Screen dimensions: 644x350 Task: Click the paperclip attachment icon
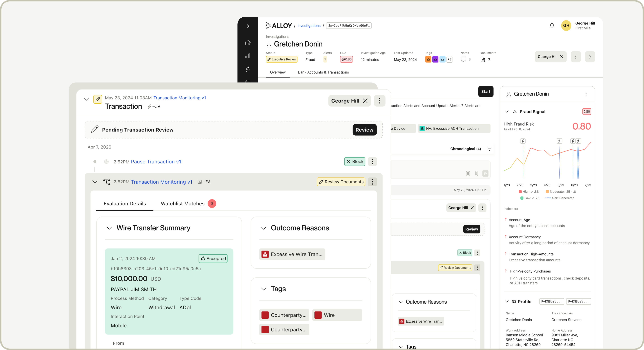[477, 173]
